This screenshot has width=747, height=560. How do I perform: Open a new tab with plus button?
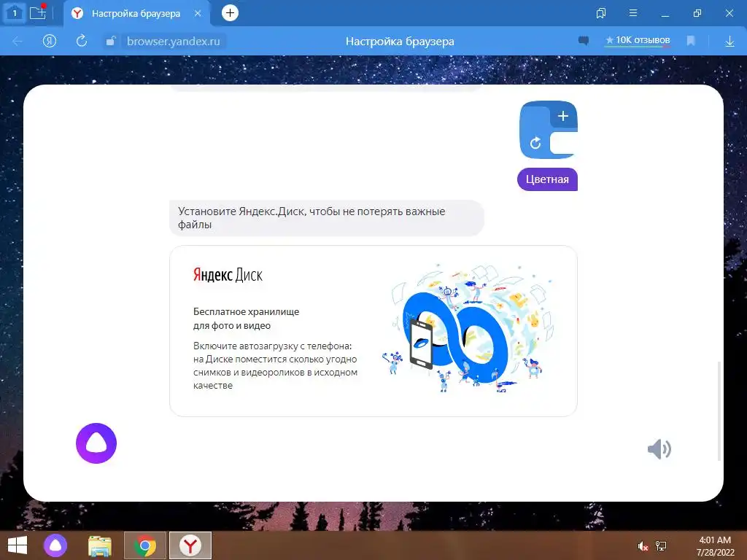click(230, 13)
